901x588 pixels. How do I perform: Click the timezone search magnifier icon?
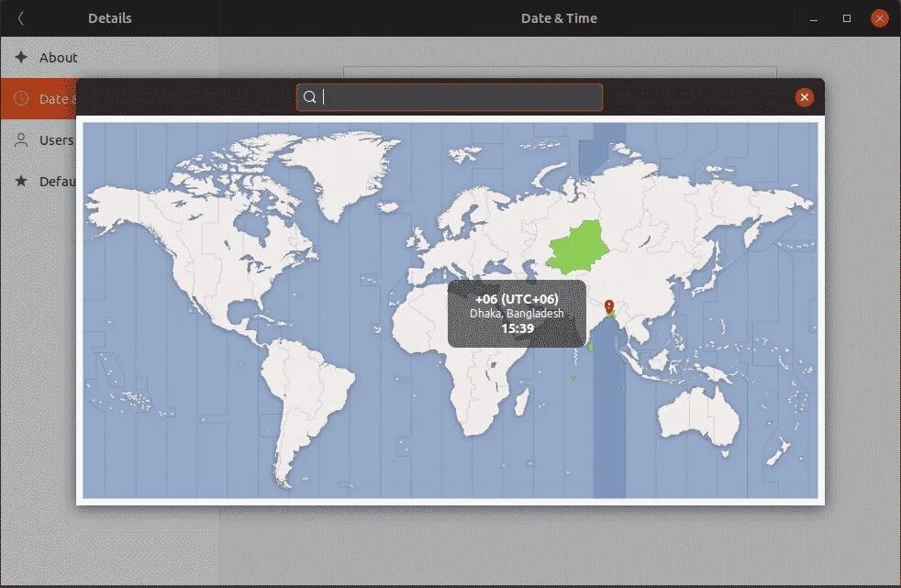pyautogui.click(x=310, y=97)
